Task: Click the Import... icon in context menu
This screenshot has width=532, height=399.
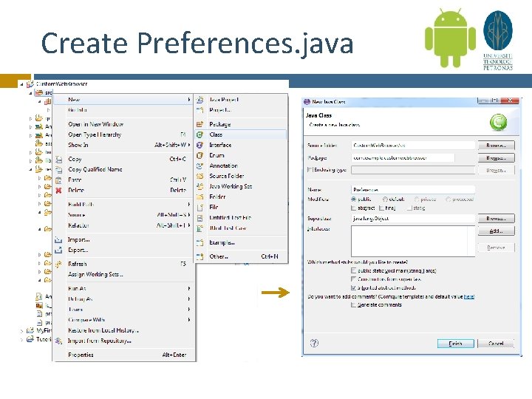Action: coord(58,239)
